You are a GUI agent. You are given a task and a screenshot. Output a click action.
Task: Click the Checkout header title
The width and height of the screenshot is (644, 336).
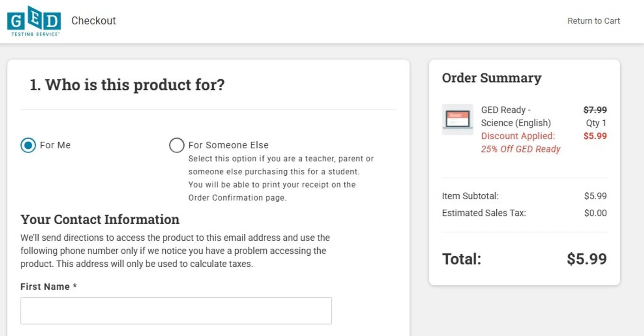(x=94, y=21)
